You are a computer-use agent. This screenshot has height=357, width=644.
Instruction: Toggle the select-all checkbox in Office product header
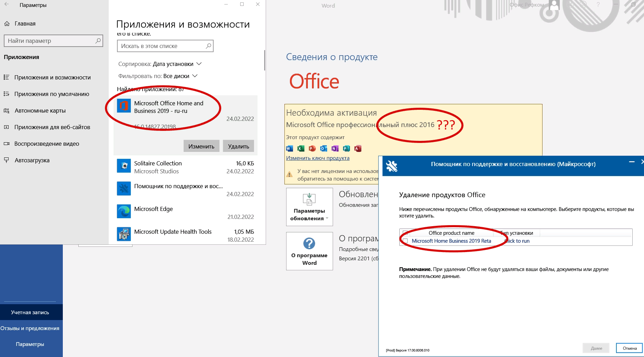405,233
